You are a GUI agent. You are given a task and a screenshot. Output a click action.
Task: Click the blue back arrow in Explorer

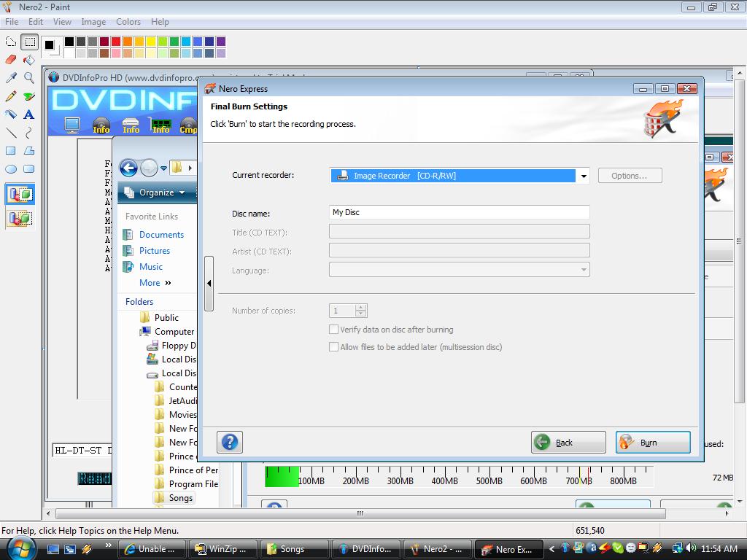(128, 168)
